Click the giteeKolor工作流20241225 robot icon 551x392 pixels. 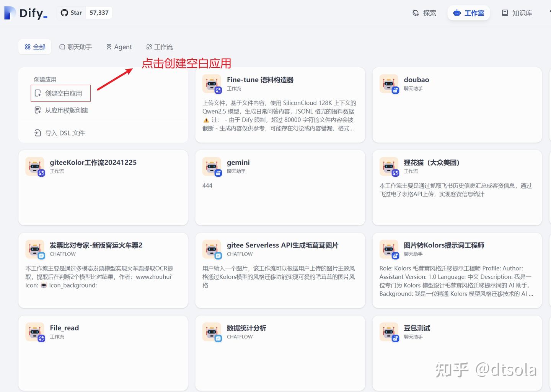click(x=35, y=166)
